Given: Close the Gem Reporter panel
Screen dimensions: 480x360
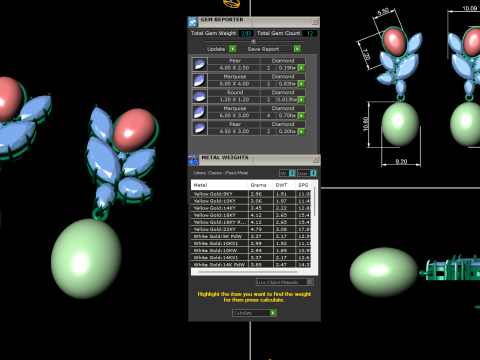Looking at the screenshot, I should coord(315,22).
